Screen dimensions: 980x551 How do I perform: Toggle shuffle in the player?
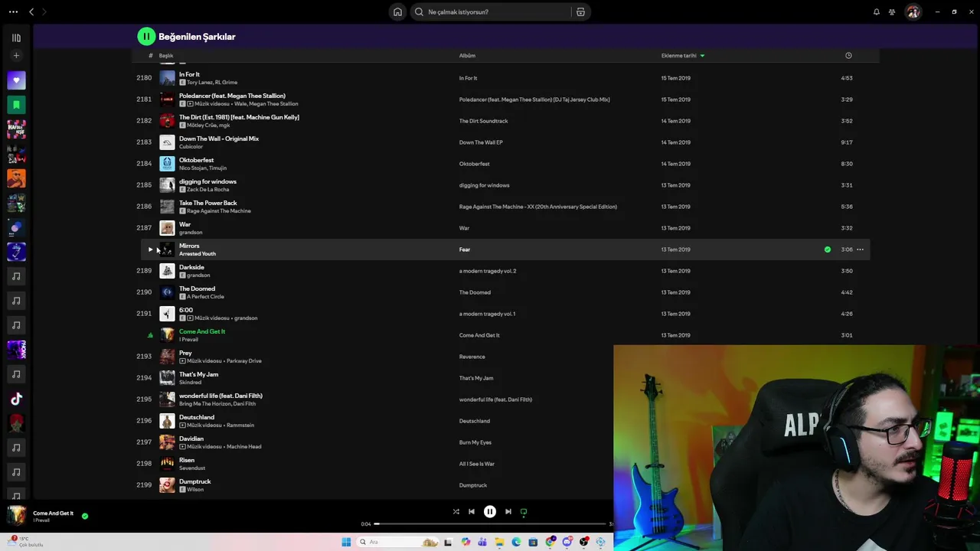pos(456,511)
